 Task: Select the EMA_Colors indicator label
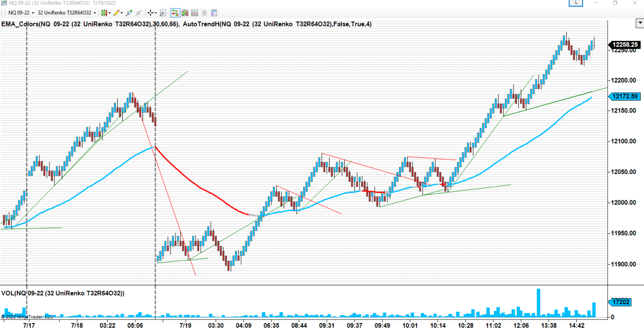[x=90, y=24]
